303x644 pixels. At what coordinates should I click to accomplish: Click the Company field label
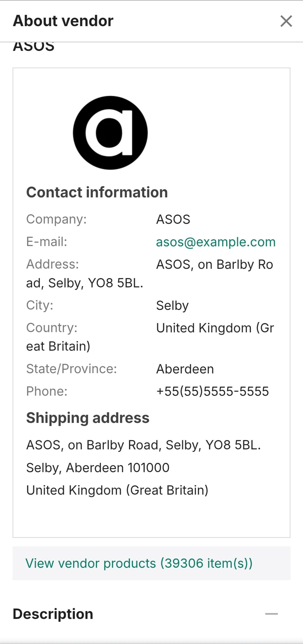tap(56, 219)
